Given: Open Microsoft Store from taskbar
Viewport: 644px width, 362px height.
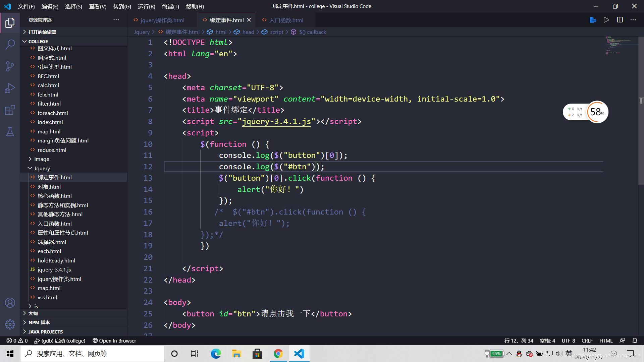Looking at the screenshot, I should (x=257, y=354).
